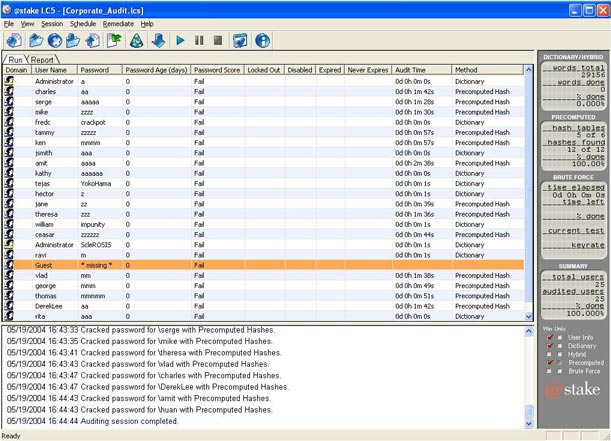Pause the audit using the pause icon
This screenshot has width=611, height=441.
click(x=200, y=41)
